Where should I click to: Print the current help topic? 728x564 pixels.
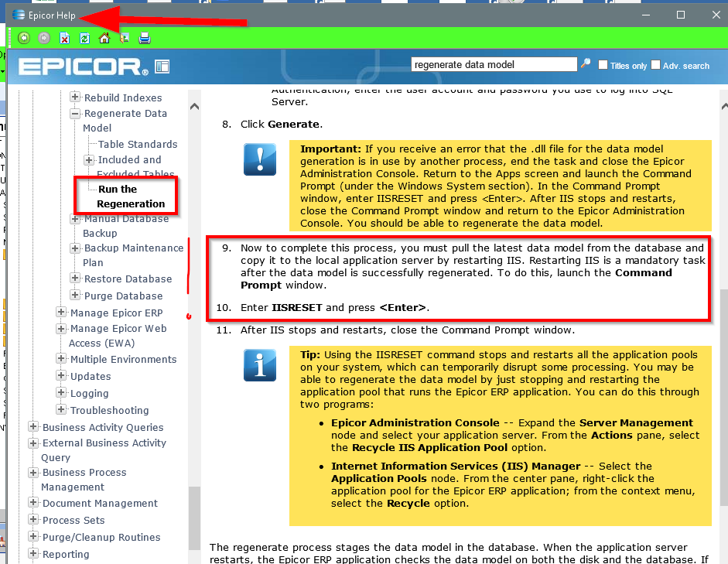pos(145,38)
